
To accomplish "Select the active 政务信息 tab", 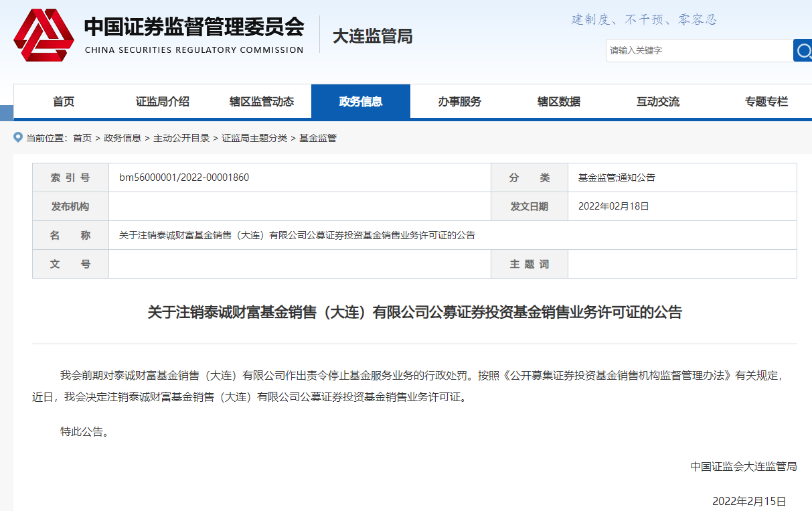I will pos(361,102).
